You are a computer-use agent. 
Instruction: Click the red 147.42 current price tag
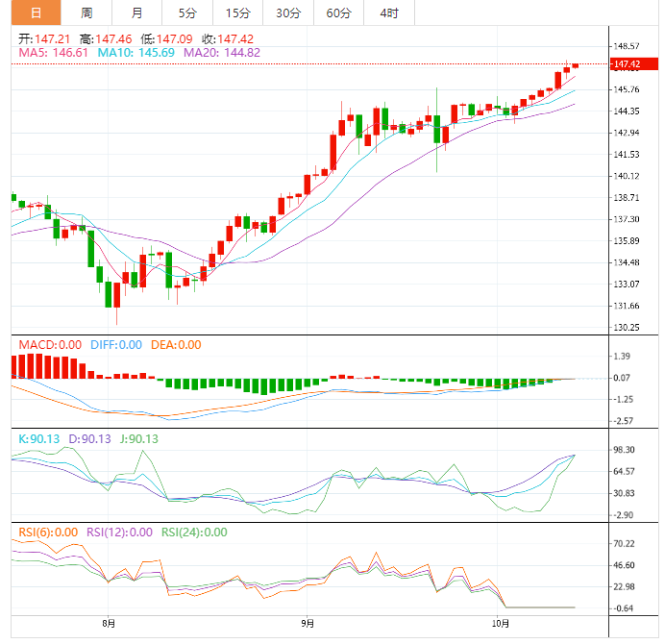pos(627,64)
